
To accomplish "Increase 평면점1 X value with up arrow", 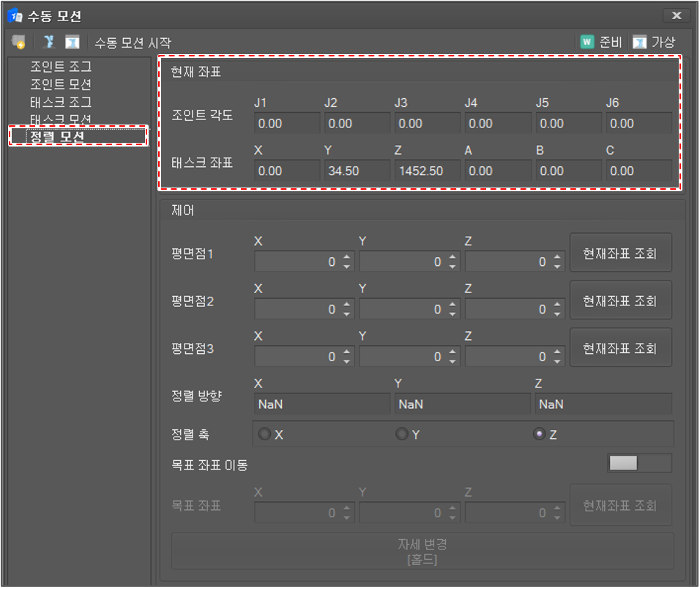I will pos(347,257).
